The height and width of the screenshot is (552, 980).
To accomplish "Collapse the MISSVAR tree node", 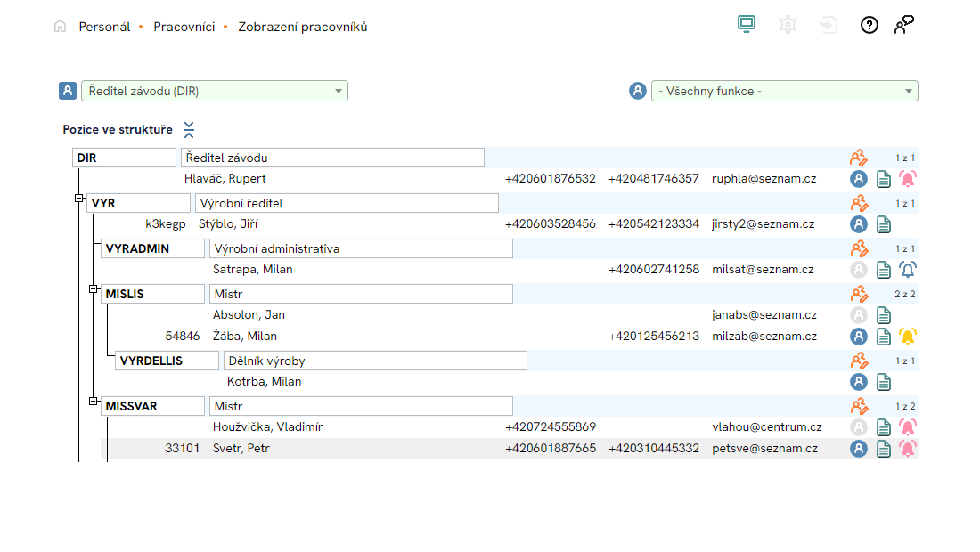I will click(x=93, y=401).
